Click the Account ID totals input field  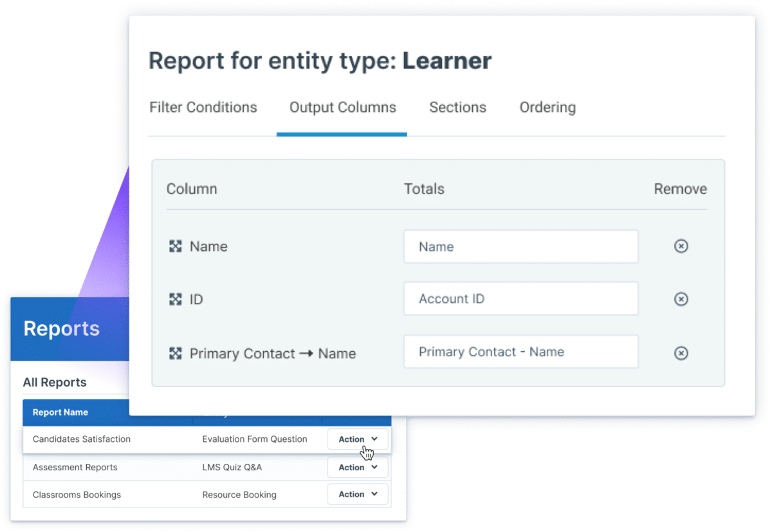pyautogui.click(x=520, y=298)
